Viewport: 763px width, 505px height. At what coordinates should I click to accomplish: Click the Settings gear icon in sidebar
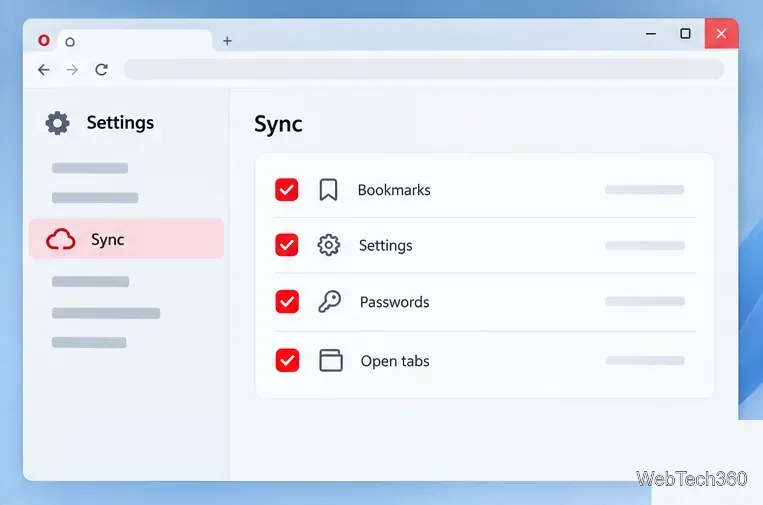(x=57, y=123)
